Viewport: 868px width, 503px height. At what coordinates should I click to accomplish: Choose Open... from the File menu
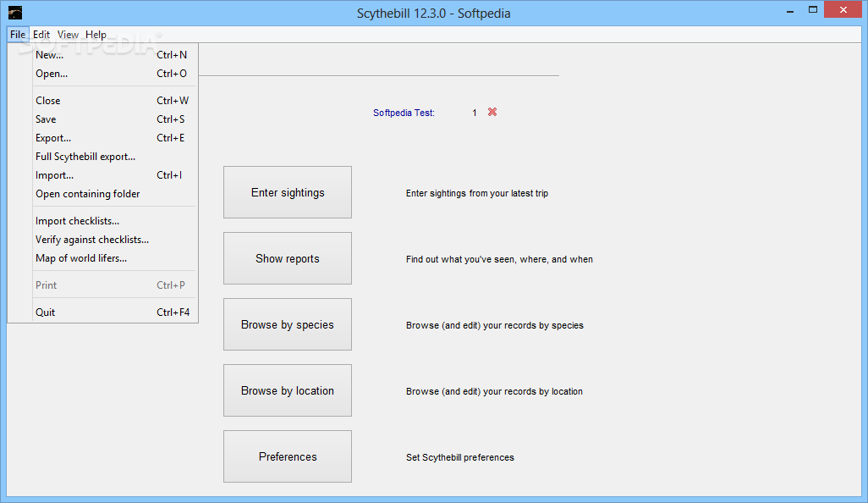pos(113,73)
